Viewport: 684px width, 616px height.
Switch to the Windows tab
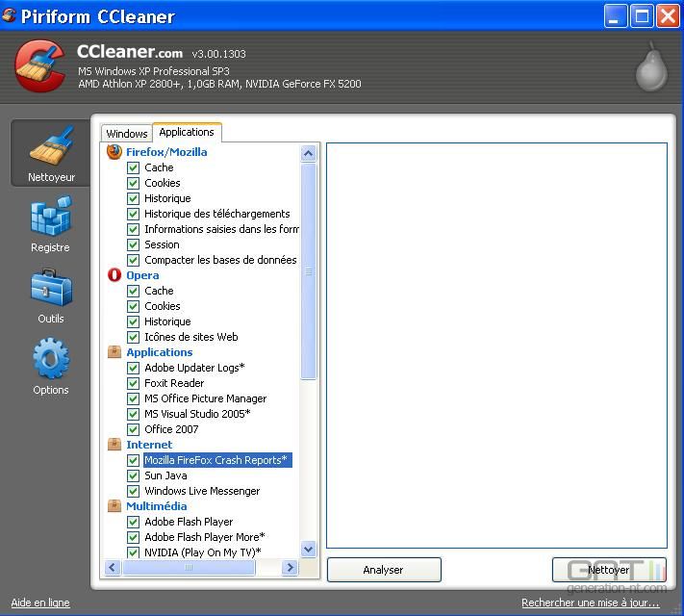click(x=126, y=133)
